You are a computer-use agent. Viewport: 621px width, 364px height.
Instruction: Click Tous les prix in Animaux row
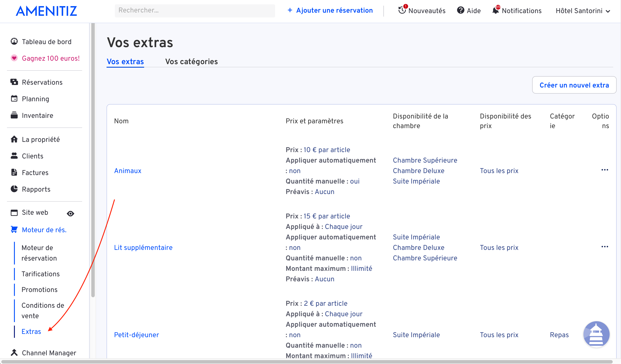coord(499,171)
